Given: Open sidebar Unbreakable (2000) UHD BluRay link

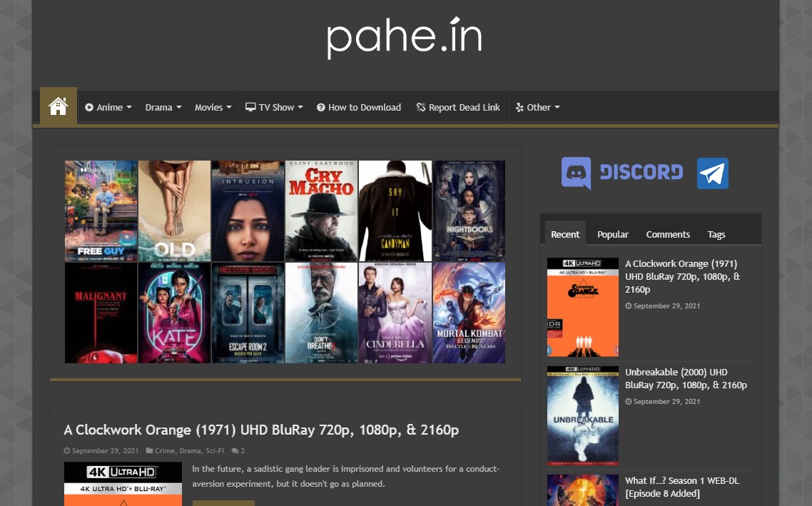Looking at the screenshot, I should click(x=686, y=378).
